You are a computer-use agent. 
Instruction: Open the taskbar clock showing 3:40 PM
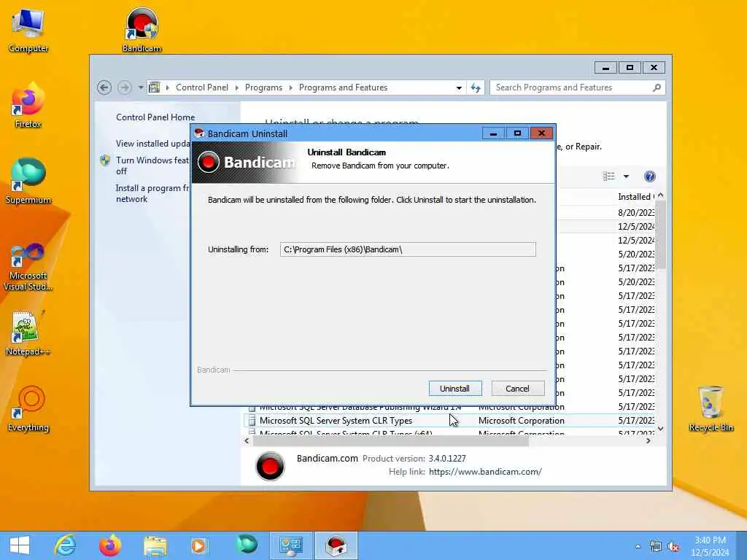(711, 546)
